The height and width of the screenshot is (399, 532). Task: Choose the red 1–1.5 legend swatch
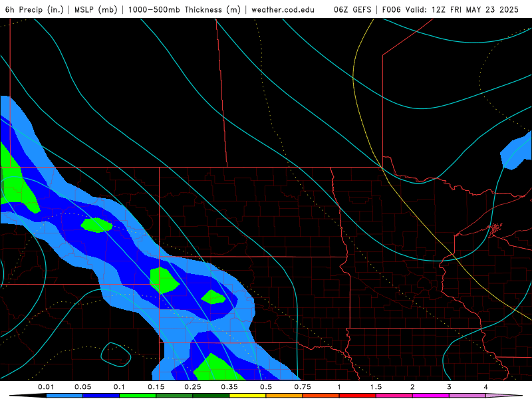(x=358, y=396)
